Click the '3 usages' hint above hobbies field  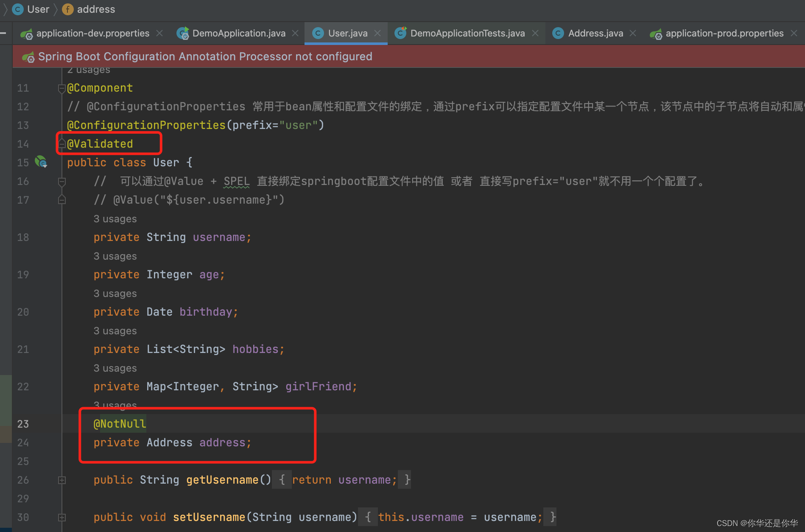point(115,331)
